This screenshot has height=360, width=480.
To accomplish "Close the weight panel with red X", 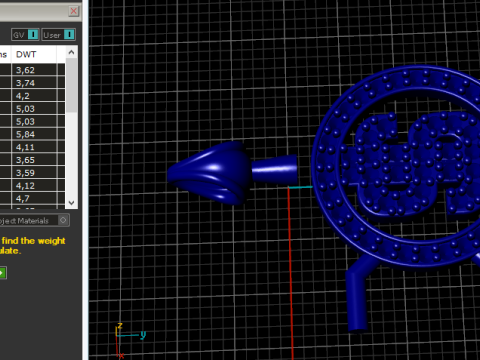I will 74,11.
